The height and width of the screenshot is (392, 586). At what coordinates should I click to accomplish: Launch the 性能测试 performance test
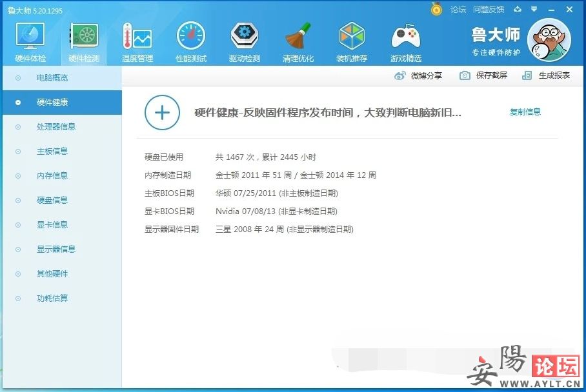coord(191,42)
